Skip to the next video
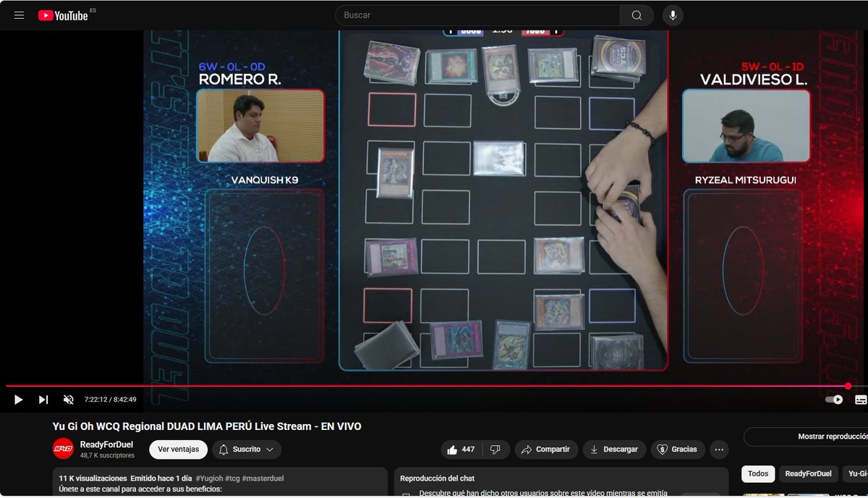The image size is (868, 498). click(x=43, y=400)
